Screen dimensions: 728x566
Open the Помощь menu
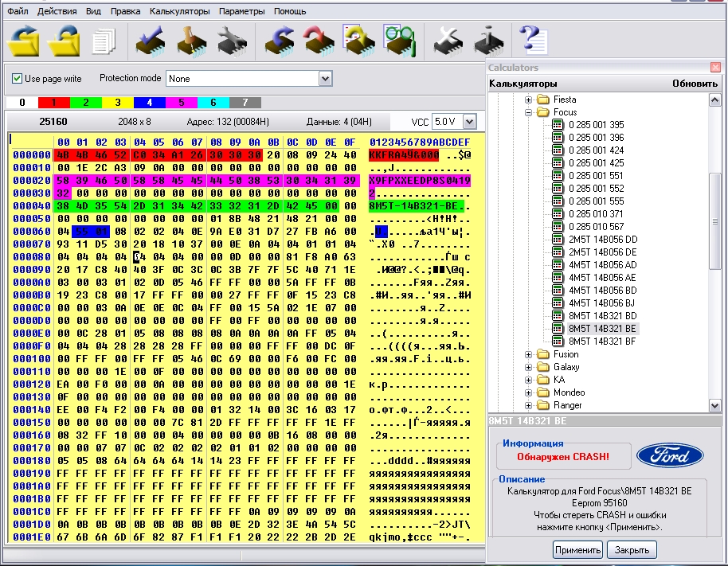(x=290, y=11)
